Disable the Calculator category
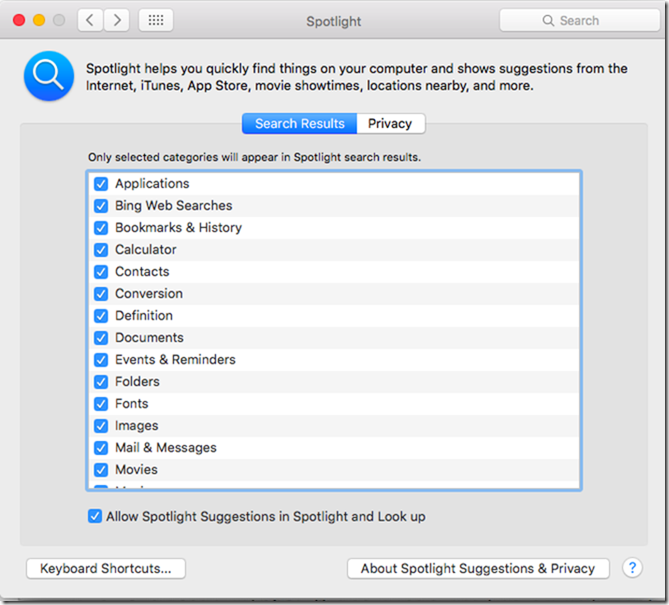This screenshot has width=669, height=605. pos(101,250)
